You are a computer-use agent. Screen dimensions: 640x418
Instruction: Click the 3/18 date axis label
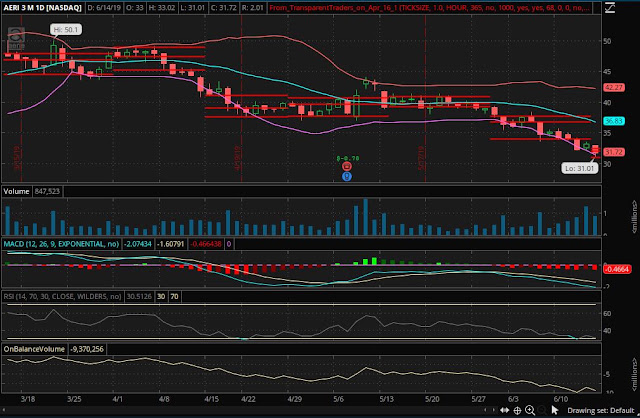coord(28,399)
